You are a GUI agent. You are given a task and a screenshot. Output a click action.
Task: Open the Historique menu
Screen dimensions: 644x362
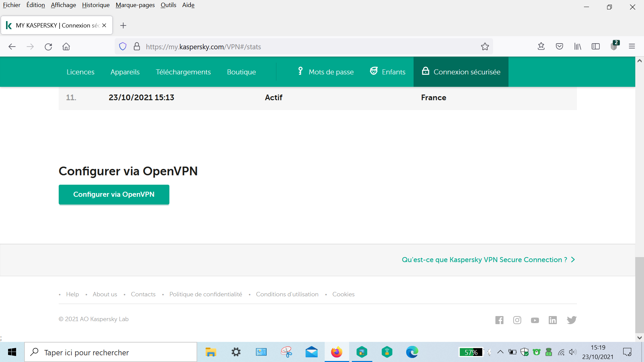pos(96,5)
